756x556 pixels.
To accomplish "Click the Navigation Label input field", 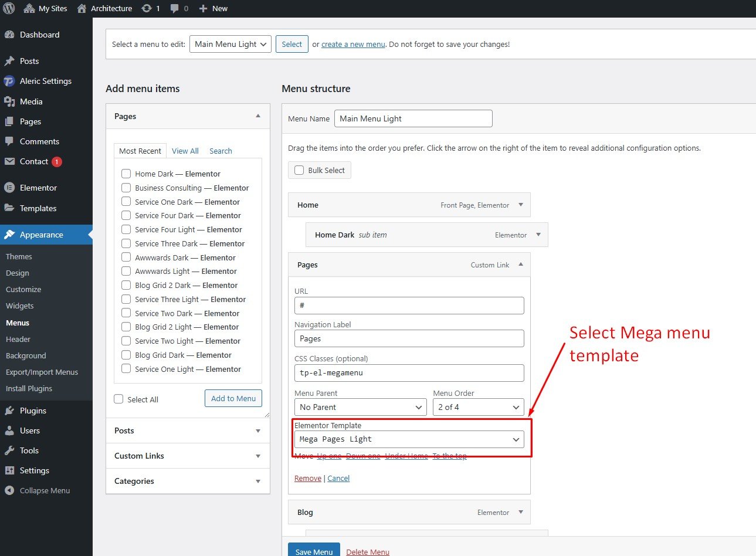I will 409,338.
